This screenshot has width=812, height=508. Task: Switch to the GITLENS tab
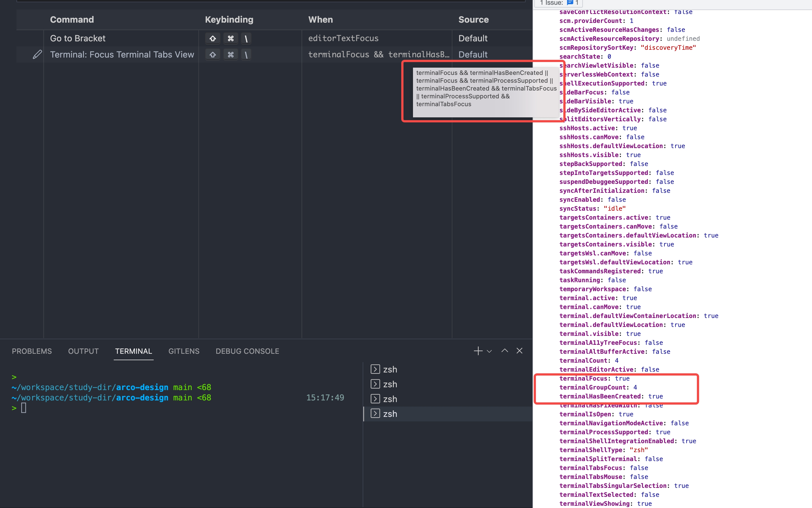[x=183, y=351]
